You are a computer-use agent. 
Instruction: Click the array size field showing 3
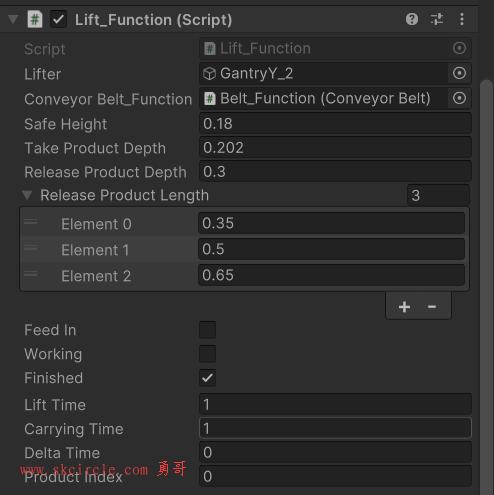pos(438,195)
